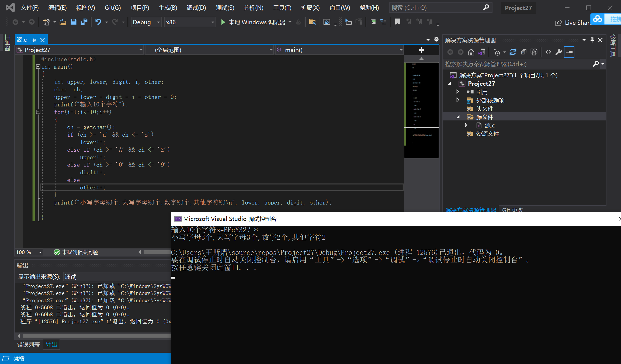The width and height of the screenshot is (621, 364).
Task: Click the sync/refresh icon in Solution Explorer
Action: (x=513, y=52)
